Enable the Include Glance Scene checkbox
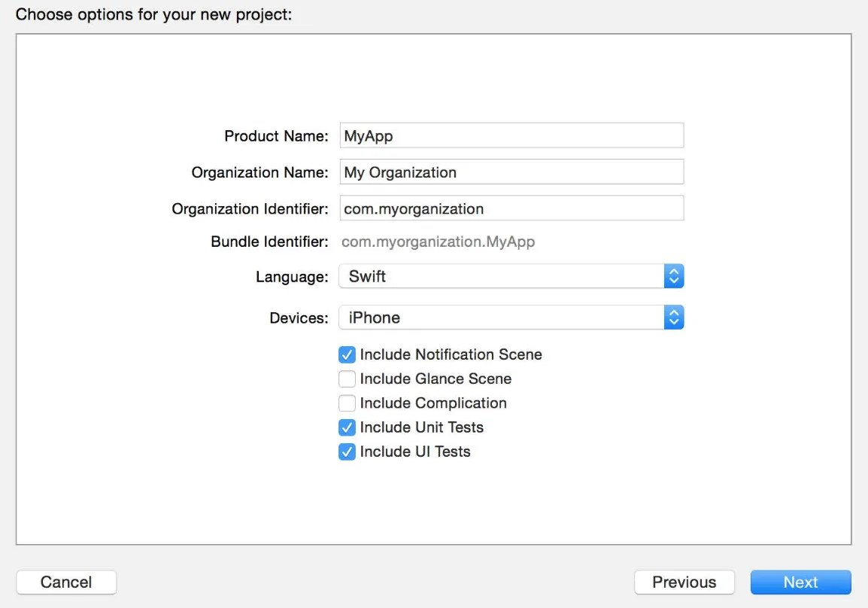Viewport: 868px width, 608px height. (347, 378)
